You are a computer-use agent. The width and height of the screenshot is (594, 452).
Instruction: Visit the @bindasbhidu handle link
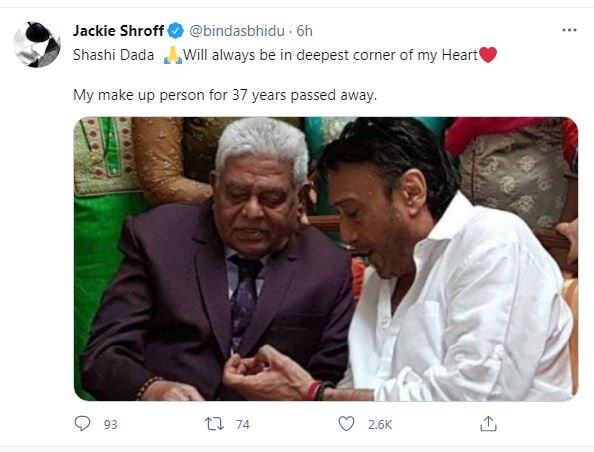(236, 31)
